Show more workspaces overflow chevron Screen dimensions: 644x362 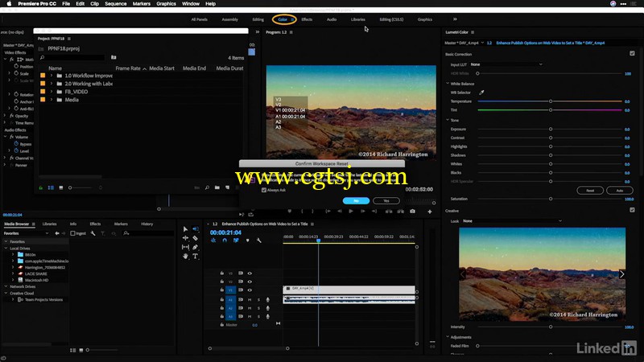455,19
